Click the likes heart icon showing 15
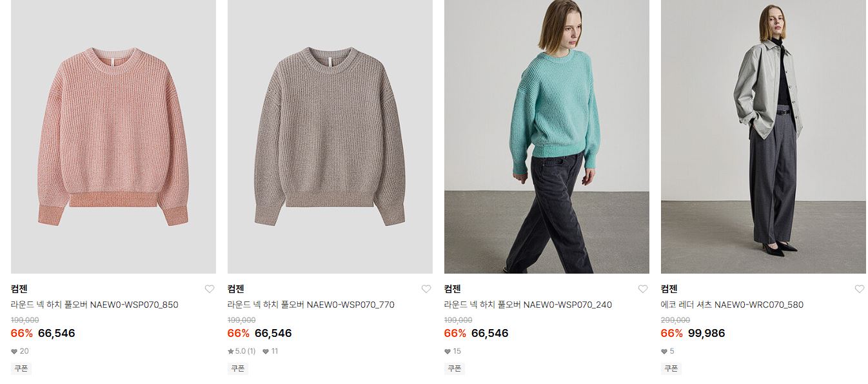Screen dimensions: 868x384 click(x=448, y=352)
